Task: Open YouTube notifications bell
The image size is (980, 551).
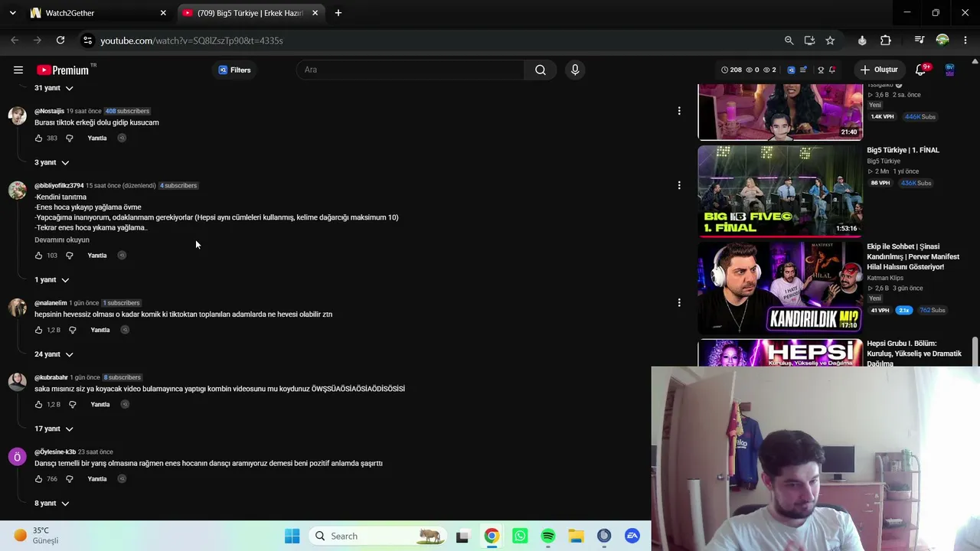Action: pos(921,70)
